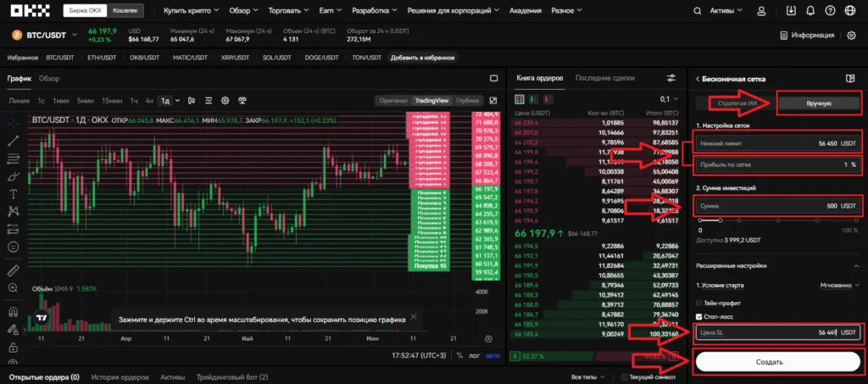Select the 15мин timeframe

[x=112, y=101]
